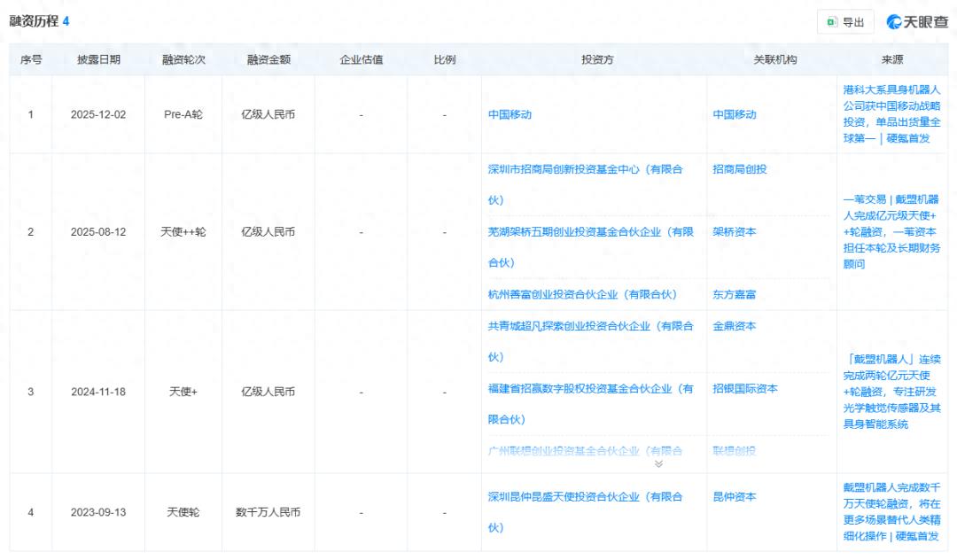
Task: Open 联想创投 affiliated institution link
Action: click(735, 451)
